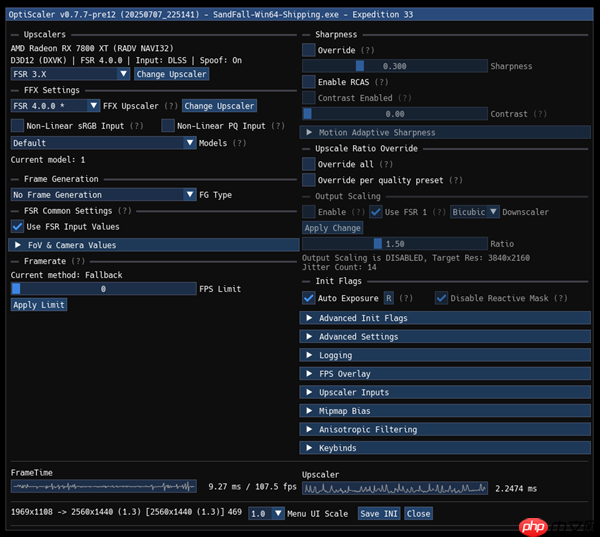This screenshot has width=600, height=537.
Task: Uncheck Use FSR 1 checkbox
Action: click(x=376, y=212)
